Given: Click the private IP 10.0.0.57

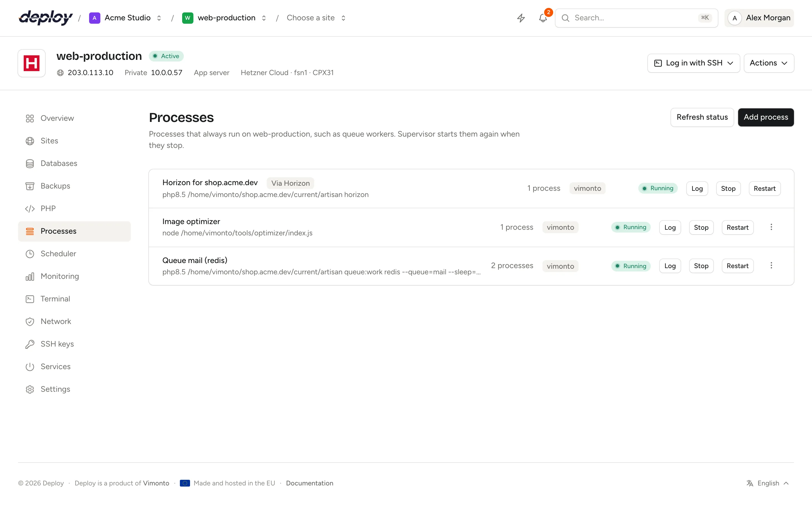Looking at the screenshot, I should click(x=166, y=73).
